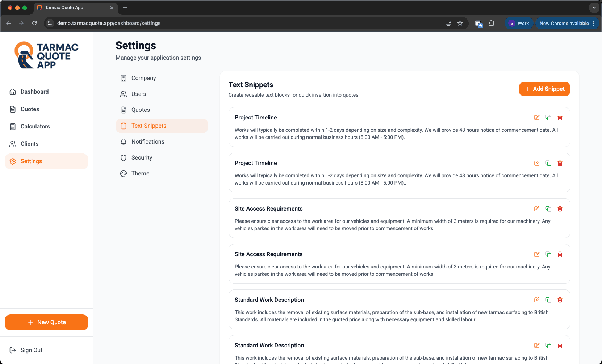Viewport: 602px width, 364px height.
Task: Expand the browser tab search dropdown
Action: [x=594, y=8]
